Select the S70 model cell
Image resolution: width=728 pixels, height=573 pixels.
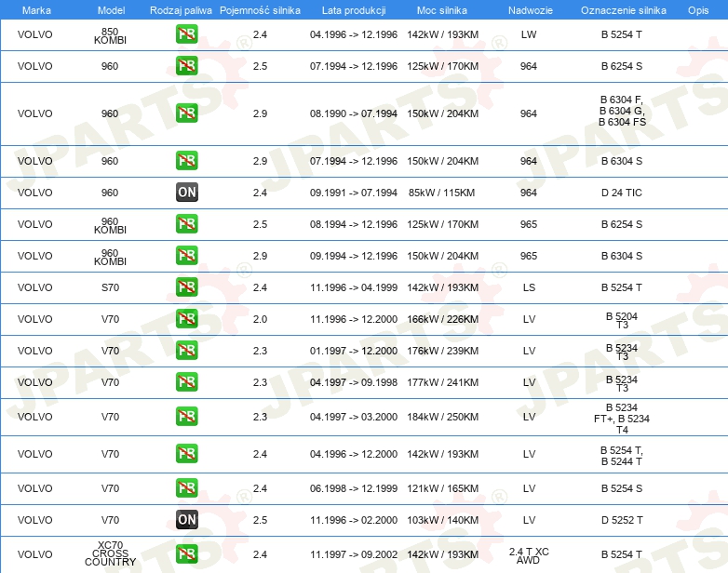pyautogui.click(x=110, y=287)
